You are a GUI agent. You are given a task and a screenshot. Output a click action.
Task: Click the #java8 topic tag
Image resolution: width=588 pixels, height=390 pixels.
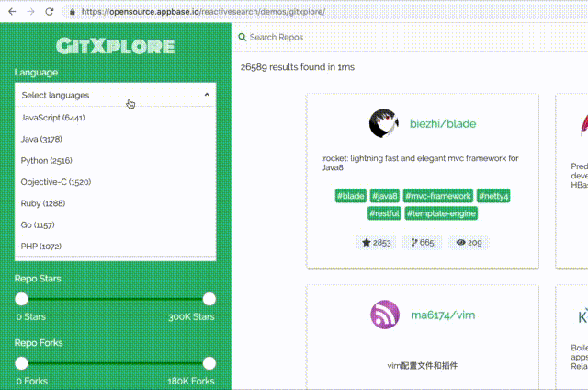[384, 196]
